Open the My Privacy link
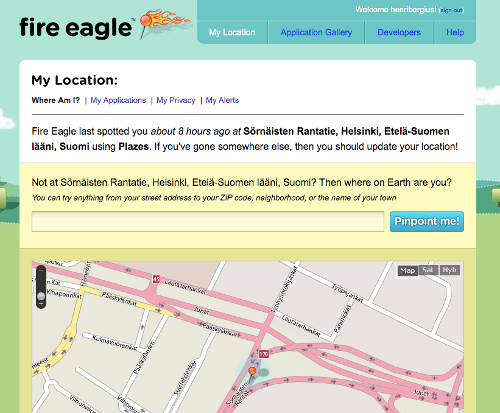 176,100
